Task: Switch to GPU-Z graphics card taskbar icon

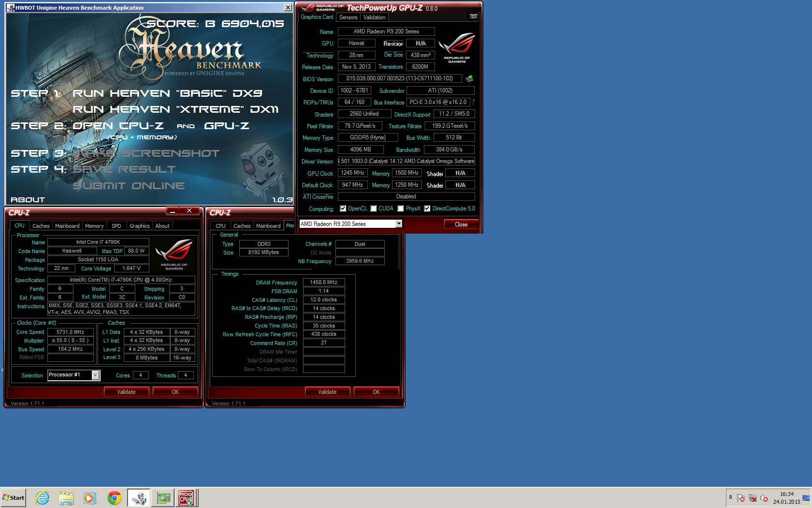Action: tap(163, 498)
